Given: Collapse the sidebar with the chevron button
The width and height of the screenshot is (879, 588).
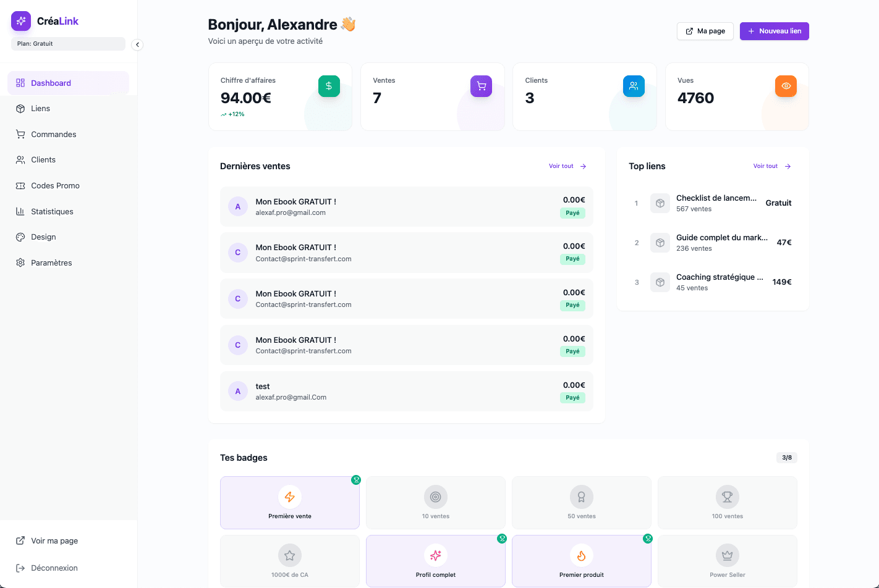Looking at the screenshot, I should tap(137, 44).
